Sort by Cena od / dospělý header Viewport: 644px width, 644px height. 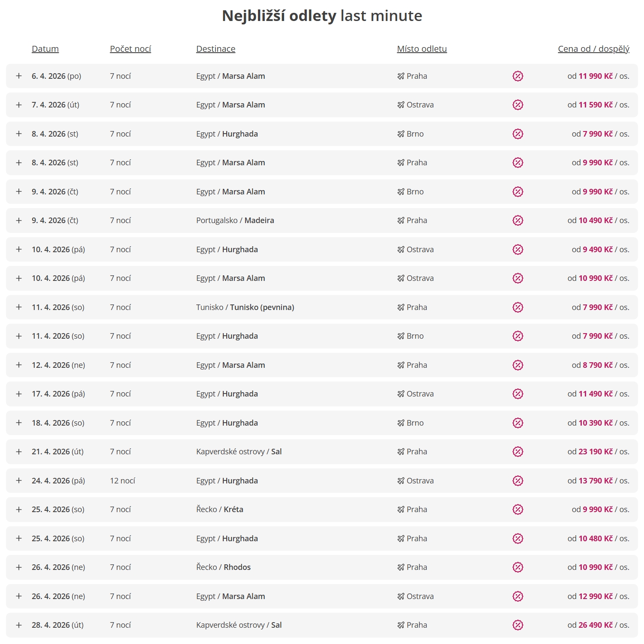click(x=593, y=49)
